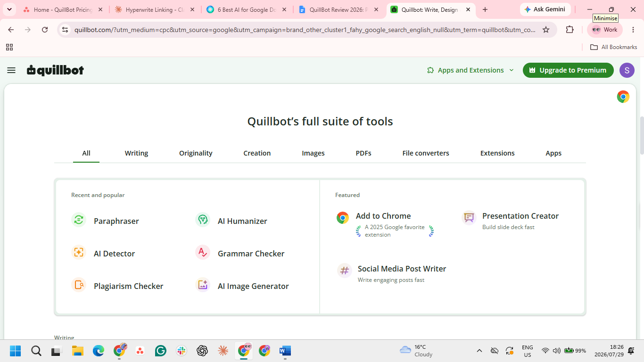Switch to the Originality tab

click(x=196, y=153)
